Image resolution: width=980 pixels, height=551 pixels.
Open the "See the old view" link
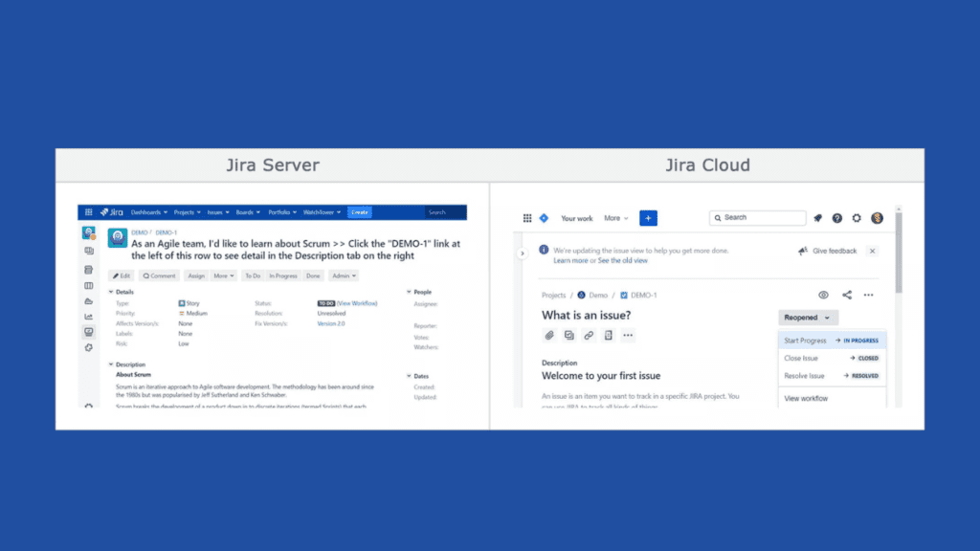[622, 259]
